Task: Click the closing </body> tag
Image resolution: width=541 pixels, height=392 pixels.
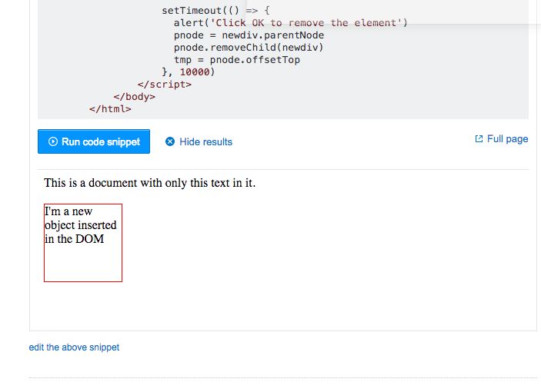Action: [x=134, y=97]
